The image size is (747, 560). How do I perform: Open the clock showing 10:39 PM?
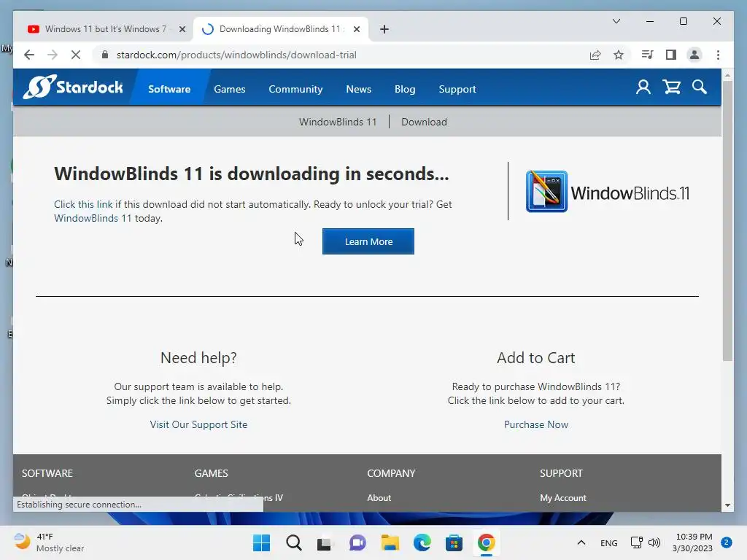692,542
